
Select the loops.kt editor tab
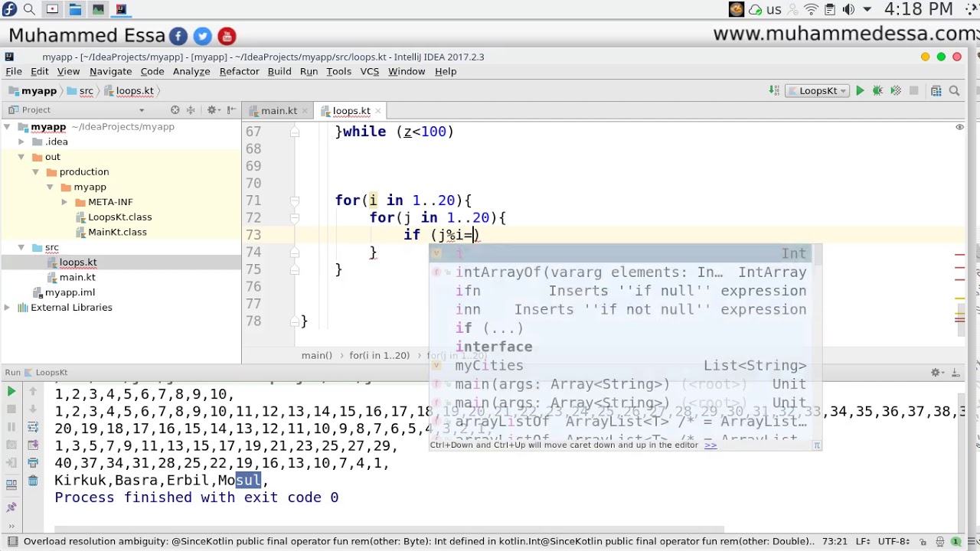(351, 111)
